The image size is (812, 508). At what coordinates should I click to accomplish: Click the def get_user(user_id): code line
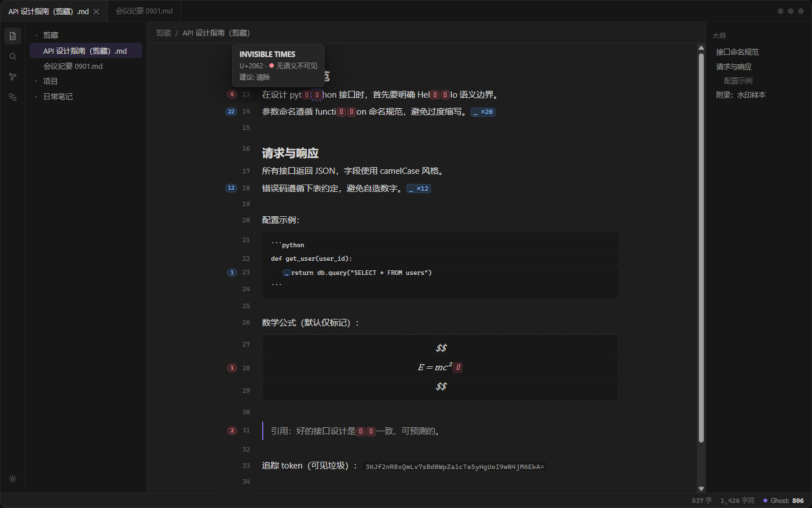311,259
